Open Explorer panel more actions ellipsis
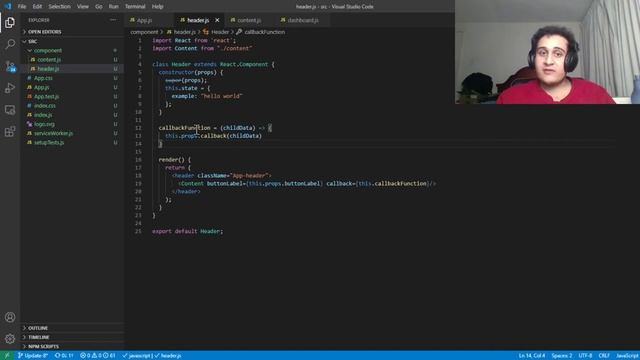Screen dimensions: 640x360 pyautogui.click(x=113, y=20)
